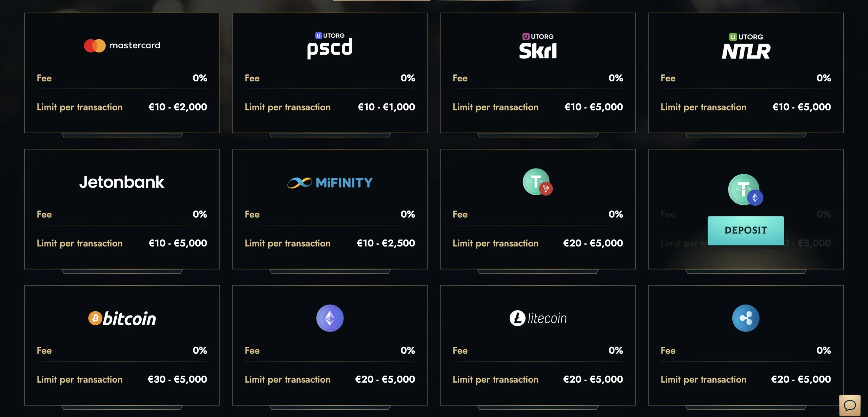The width and height of the screenshot is (868, 417).
Task: Click the MiFinity limit €10 - €2,500
Action: pos(386,243)
